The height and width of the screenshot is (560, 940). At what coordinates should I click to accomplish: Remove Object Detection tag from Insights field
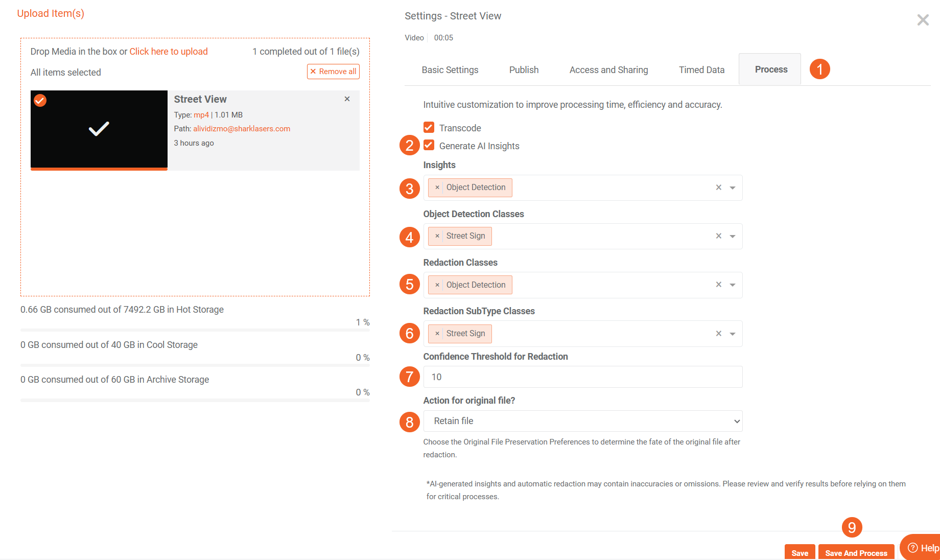(x=437, y=188)
